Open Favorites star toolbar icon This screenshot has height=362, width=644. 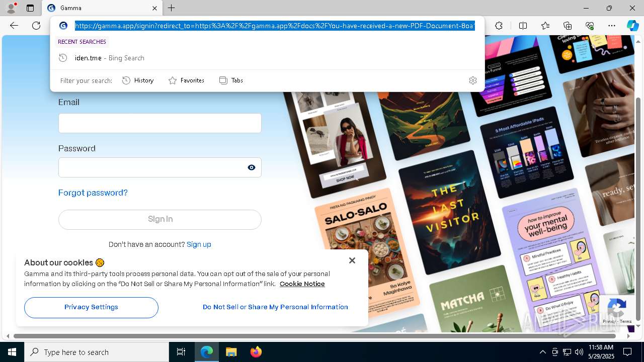pos(545,26)
